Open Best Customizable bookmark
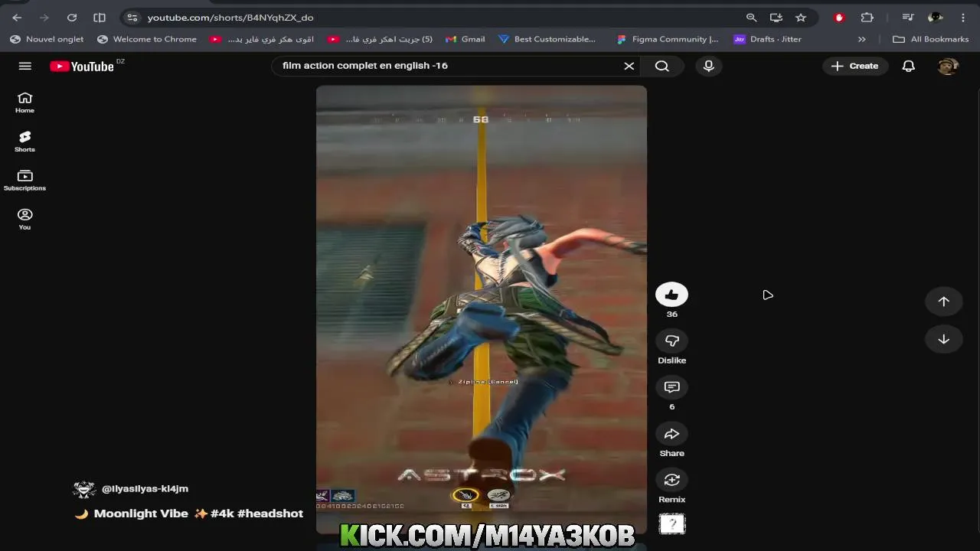Image resolution: width=980 pixels, height=551 pixels. coord(547,39)
